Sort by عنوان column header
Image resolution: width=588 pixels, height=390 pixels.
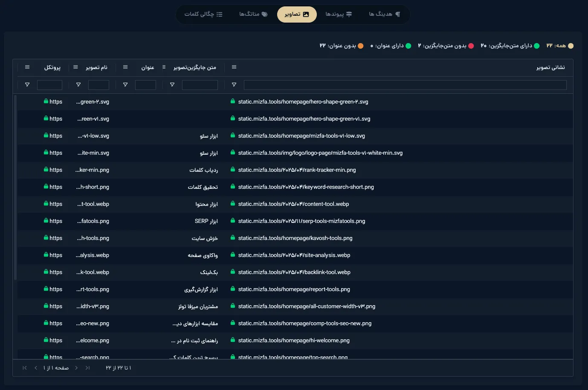pyautogui.click(x=148, y=67)
